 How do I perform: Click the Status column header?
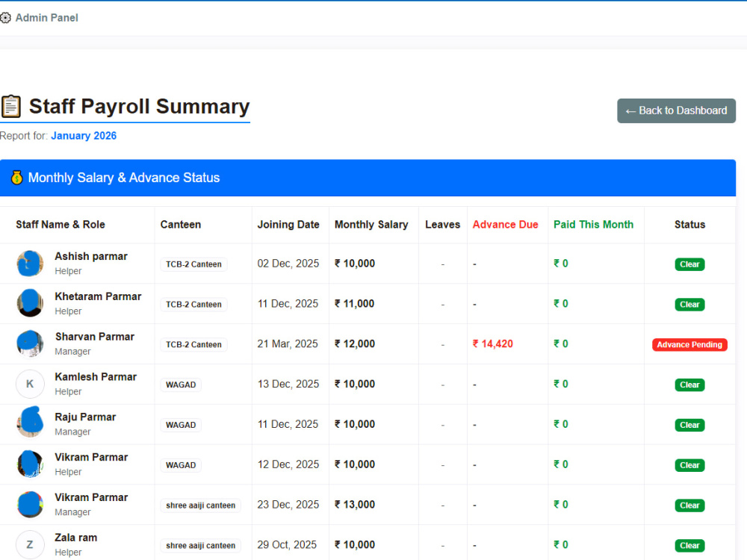click(689, 225)
